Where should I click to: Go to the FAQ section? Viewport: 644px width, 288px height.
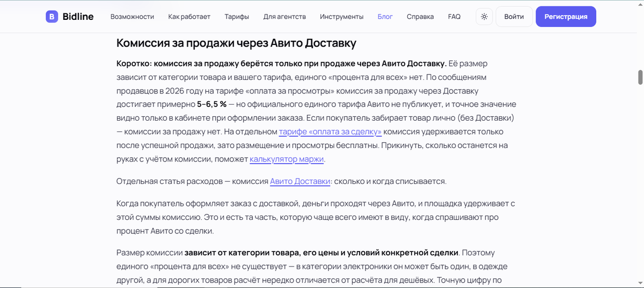[454, 17]
